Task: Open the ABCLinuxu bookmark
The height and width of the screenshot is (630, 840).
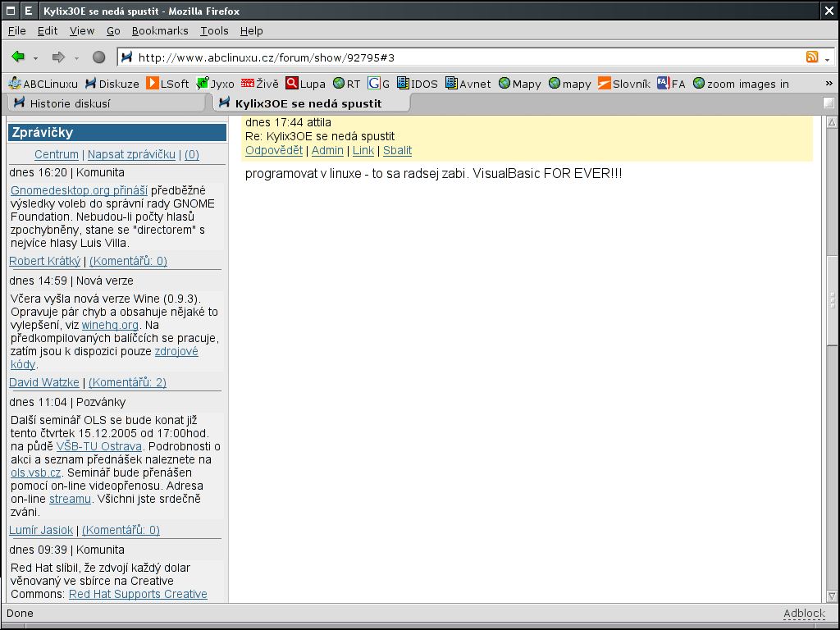Action: pos(43,84)
